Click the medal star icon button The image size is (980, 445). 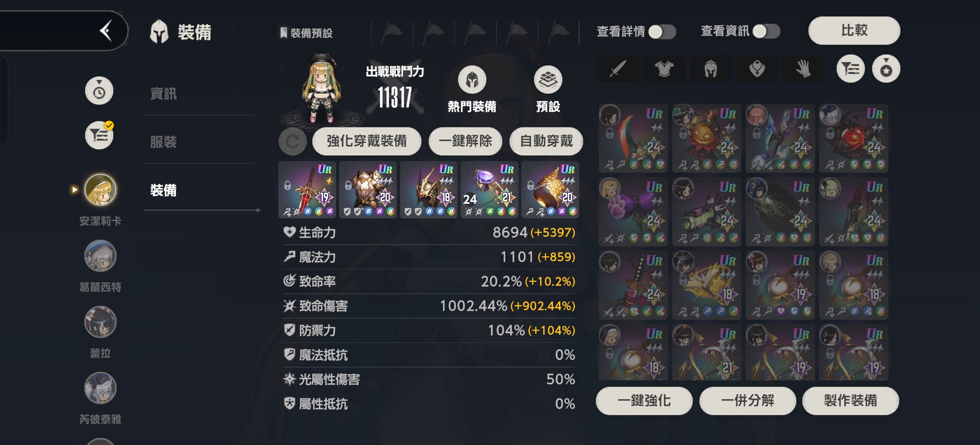click(886, 69)
